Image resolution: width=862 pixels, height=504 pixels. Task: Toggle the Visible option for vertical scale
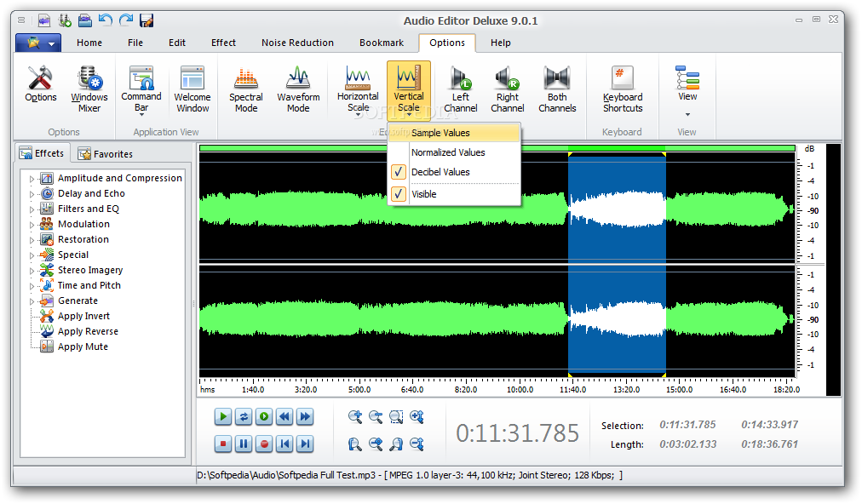[454, 194]
